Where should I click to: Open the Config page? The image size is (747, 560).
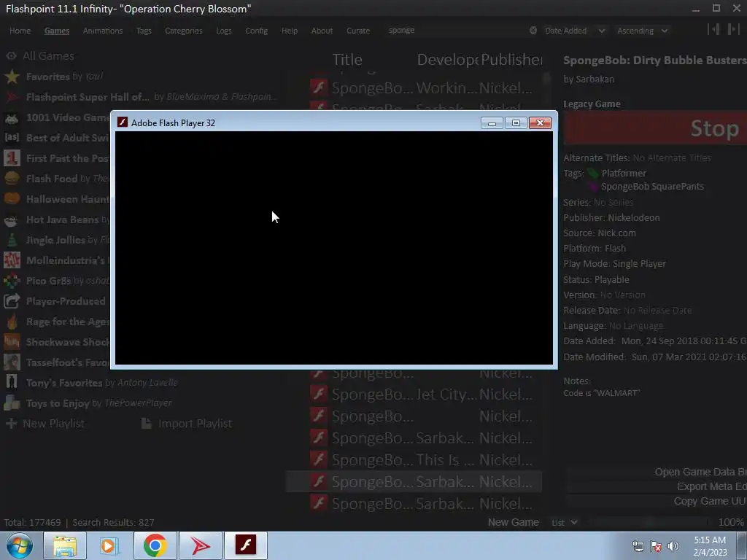[x=256, y=31]
